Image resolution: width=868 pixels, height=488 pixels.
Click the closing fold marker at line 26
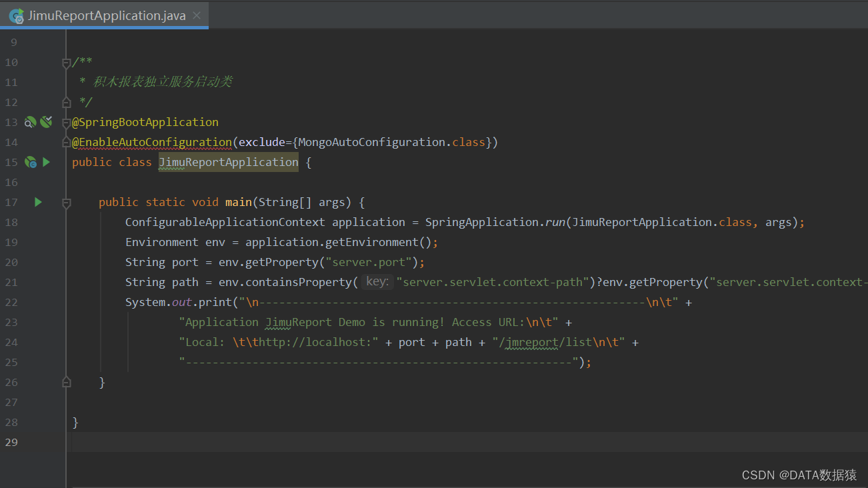tap(66, 382)
